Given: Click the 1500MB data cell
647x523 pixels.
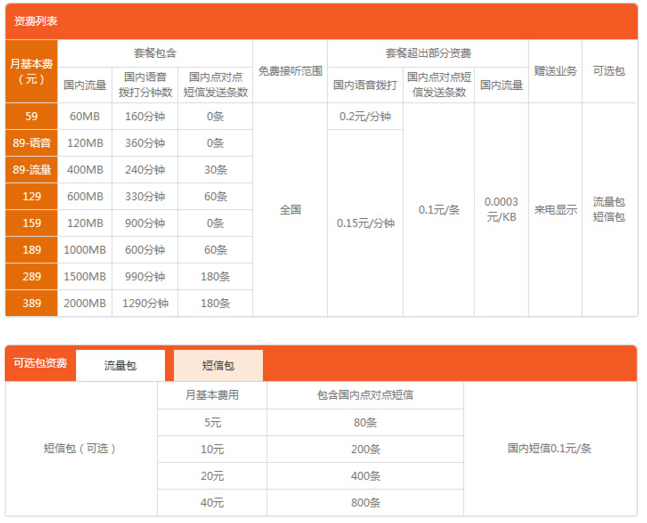Looking at the screenshot, I should click(x=85, y=277).
